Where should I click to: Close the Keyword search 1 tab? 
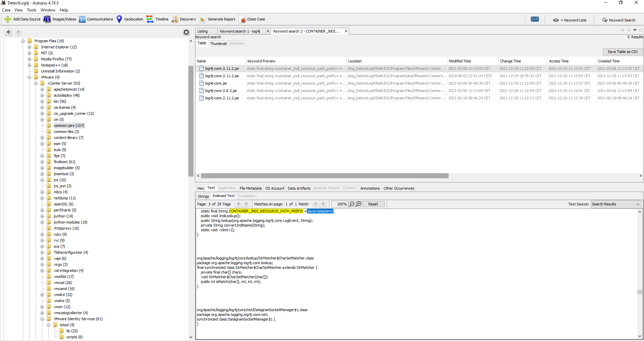[268, 31]
